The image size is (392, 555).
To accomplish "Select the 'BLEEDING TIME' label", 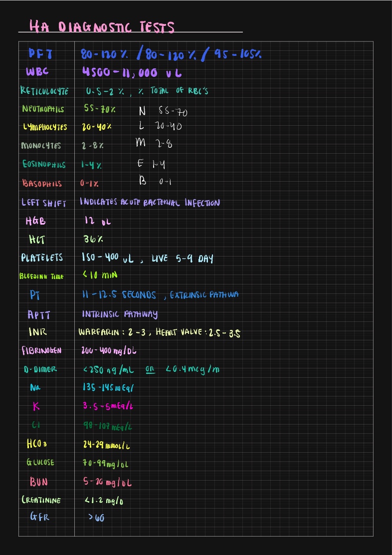I will coord(41,277).
